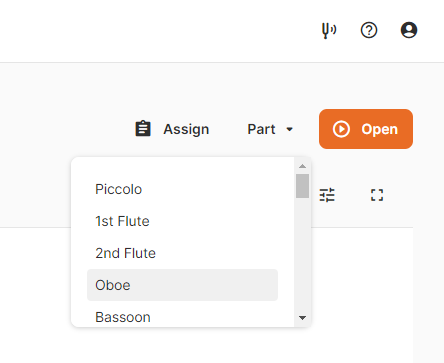Viewport: 444px width, 363px height.
Task: Click the orange Open button label
Action: [x=379, y=129]
